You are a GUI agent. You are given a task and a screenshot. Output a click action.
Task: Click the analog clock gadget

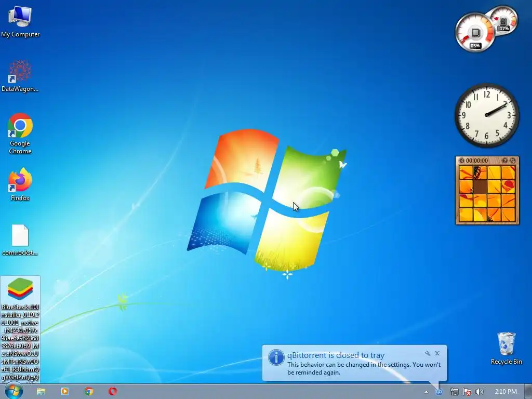coord(486,115)
